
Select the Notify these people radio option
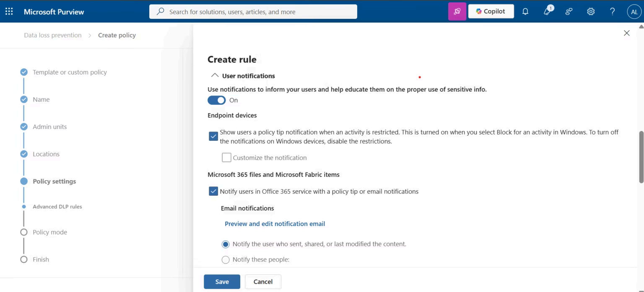[226, 260]
